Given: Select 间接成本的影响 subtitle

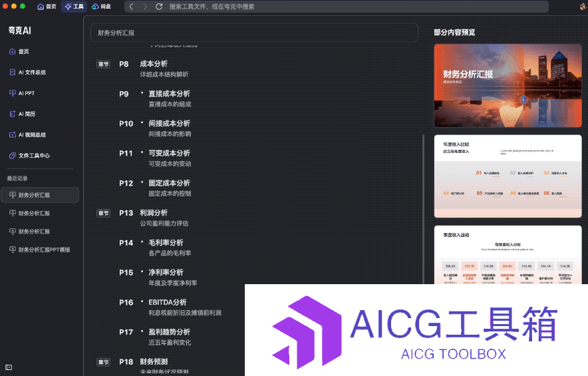Looking at the screenshot, I should pos(170,134).
